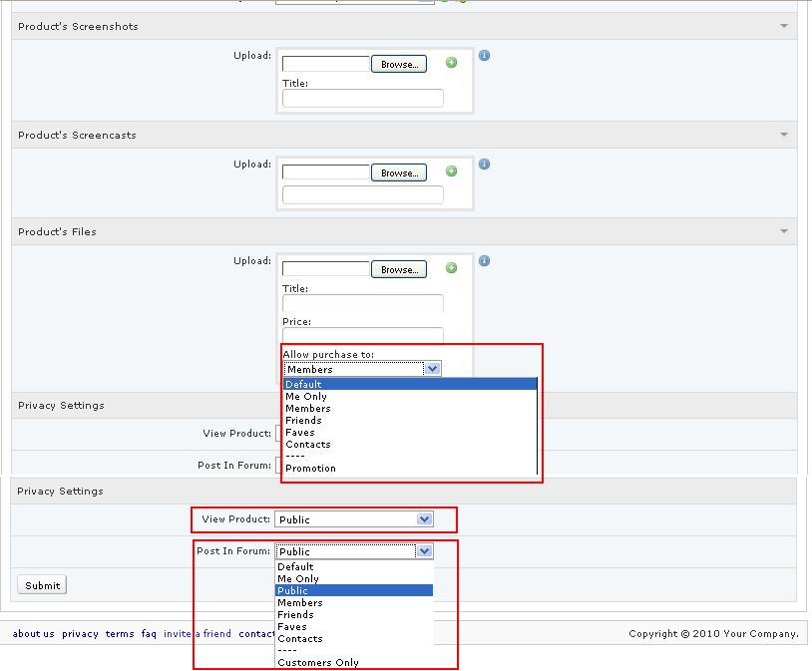The height and width of the screenshot is (671, 812).
Task: Select Friends in Allow purchase list
Action: coord(303,421)
